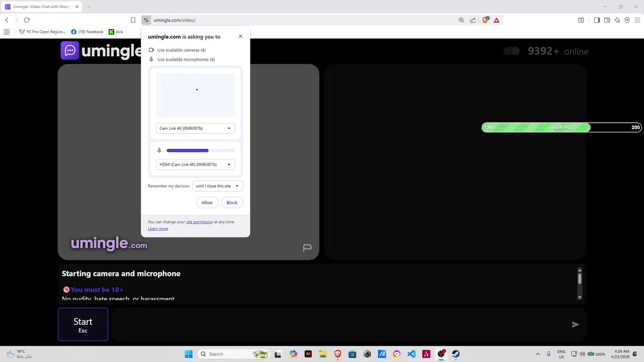
Task: Click 'Starting camera and microphone' heading
Action: pyautogui.click(x=121, y=274)
